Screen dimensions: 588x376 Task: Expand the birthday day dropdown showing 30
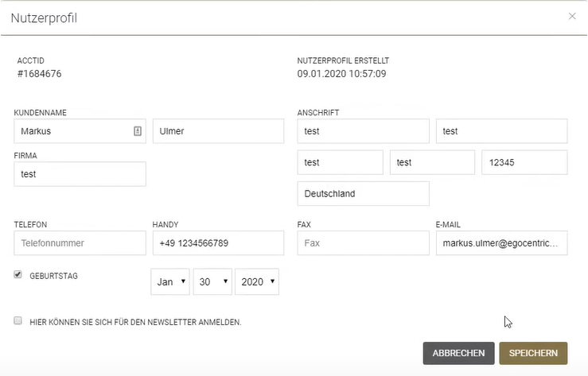click(x=212, y=281)
